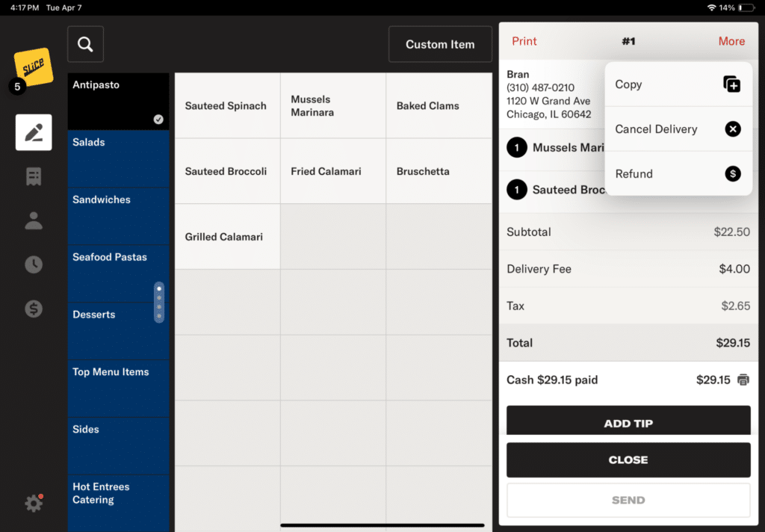765x532 pixels.
Task: Click the Cancel Delivery X icon
Action: click(732, 129)
